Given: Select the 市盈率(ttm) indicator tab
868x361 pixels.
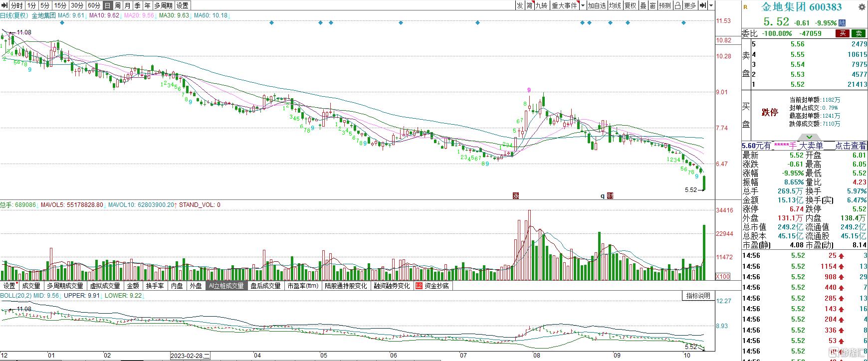Looking at the screenshot, I should point(303,286).
